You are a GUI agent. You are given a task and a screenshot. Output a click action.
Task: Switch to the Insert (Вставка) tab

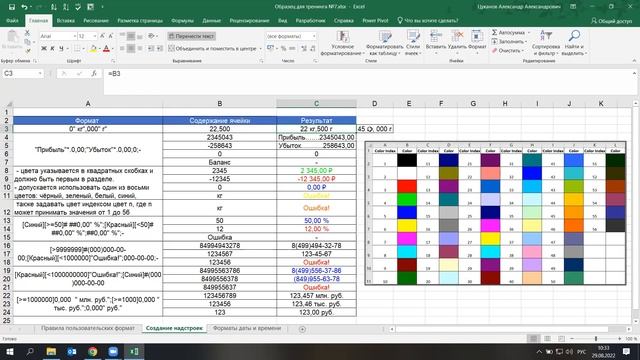click(65, 20)
